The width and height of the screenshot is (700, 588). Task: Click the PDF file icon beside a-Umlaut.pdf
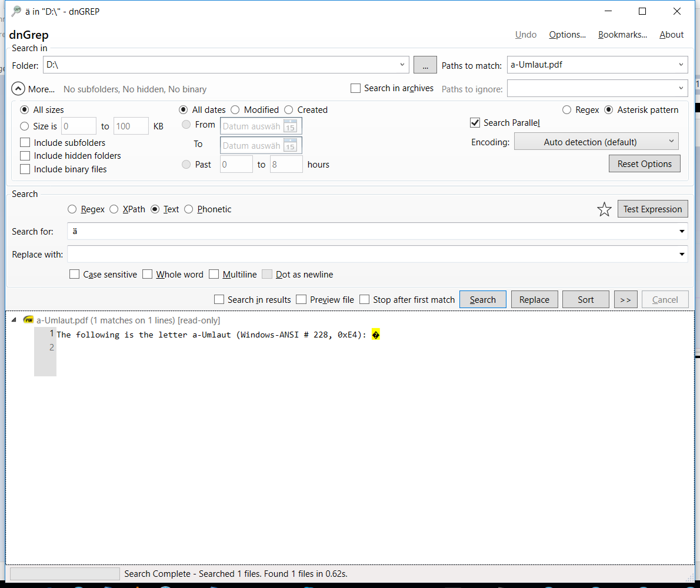[x=28, y=320]
